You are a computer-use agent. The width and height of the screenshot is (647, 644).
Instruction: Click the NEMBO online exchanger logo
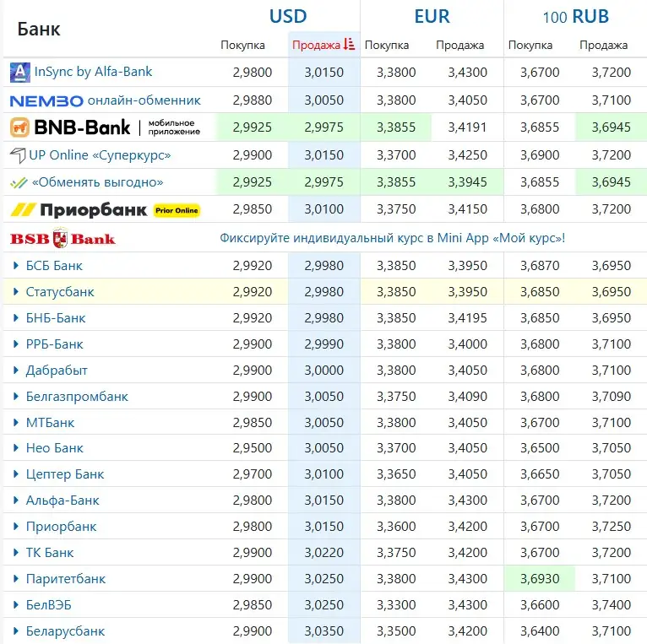pyautogui.click(x=46, y=100)
